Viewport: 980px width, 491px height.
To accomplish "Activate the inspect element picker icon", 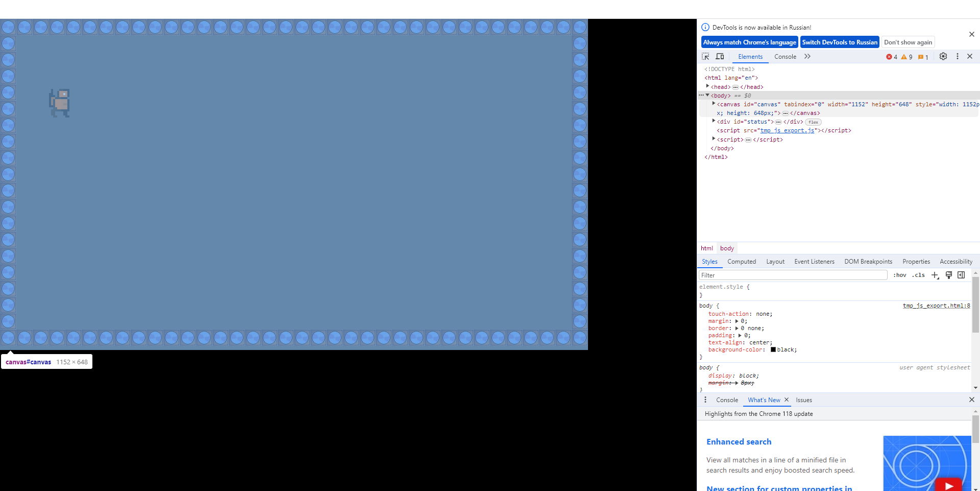I will pyautogui.click(x=705, y=57).
